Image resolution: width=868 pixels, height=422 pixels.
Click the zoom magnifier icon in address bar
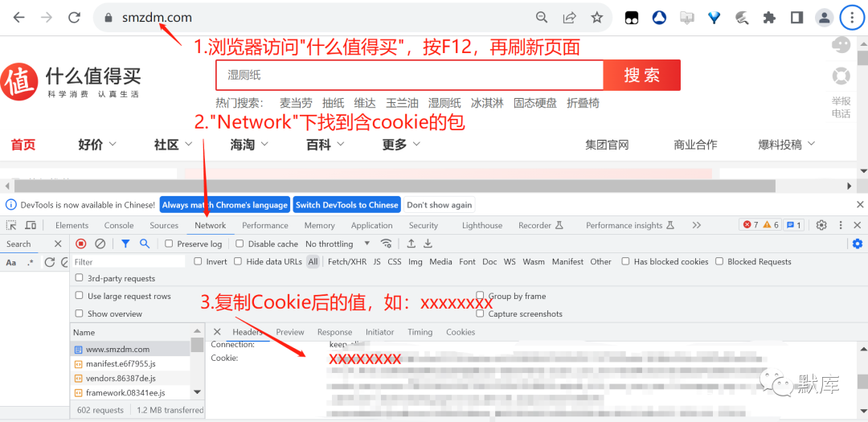[542, 18]
